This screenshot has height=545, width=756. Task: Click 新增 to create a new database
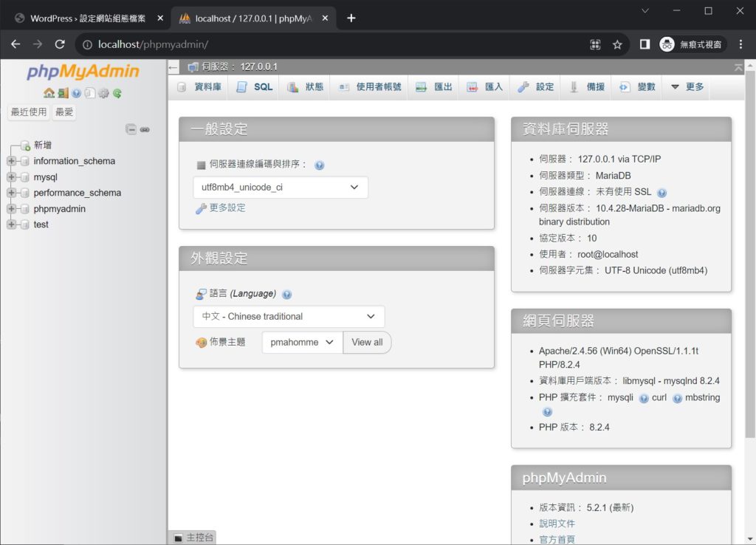click(x=42, y=145)
